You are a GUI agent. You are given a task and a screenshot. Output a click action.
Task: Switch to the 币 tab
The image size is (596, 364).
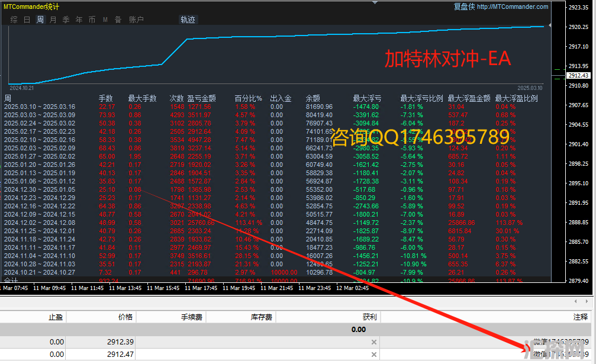click(x=92, y=20)
